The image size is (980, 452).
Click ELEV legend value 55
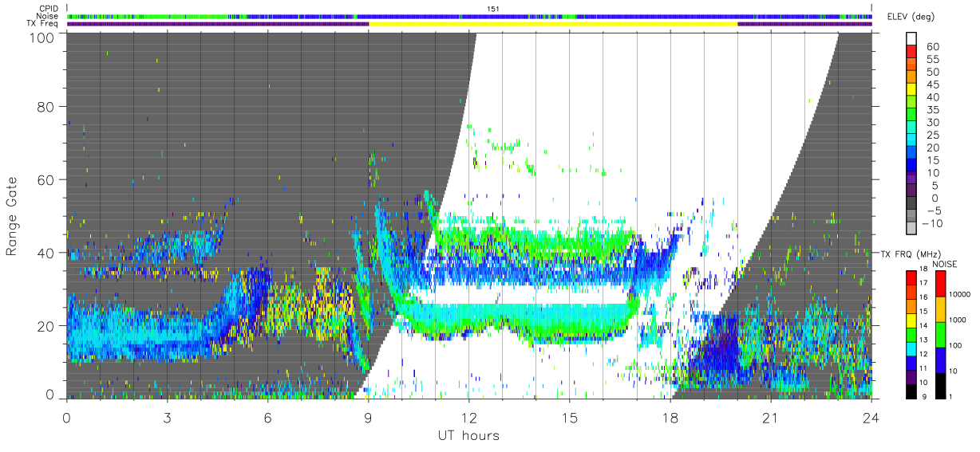click(x=932, y=59)
